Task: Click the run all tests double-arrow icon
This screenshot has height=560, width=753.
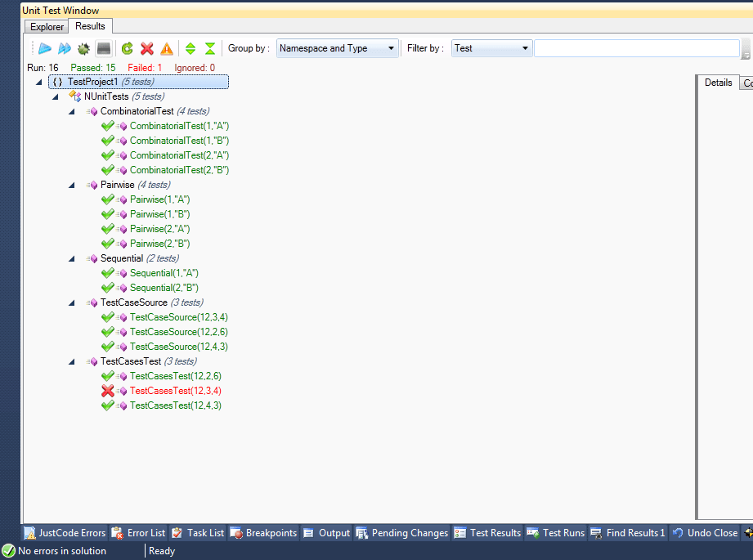Action: 65,48
